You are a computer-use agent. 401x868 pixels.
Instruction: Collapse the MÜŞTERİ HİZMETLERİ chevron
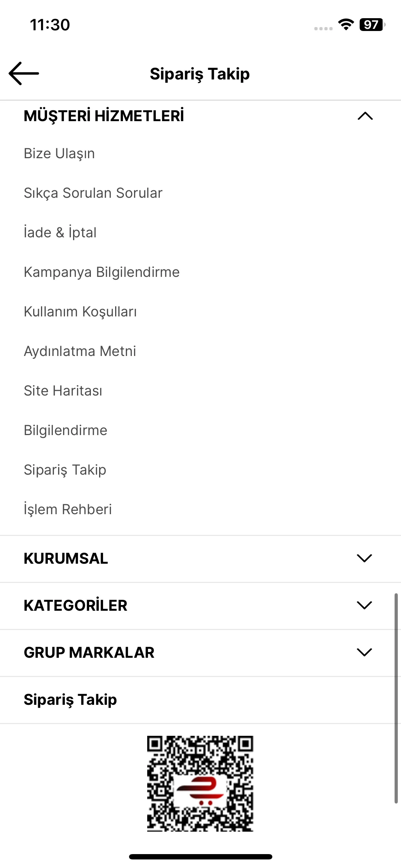click(365, 116)
